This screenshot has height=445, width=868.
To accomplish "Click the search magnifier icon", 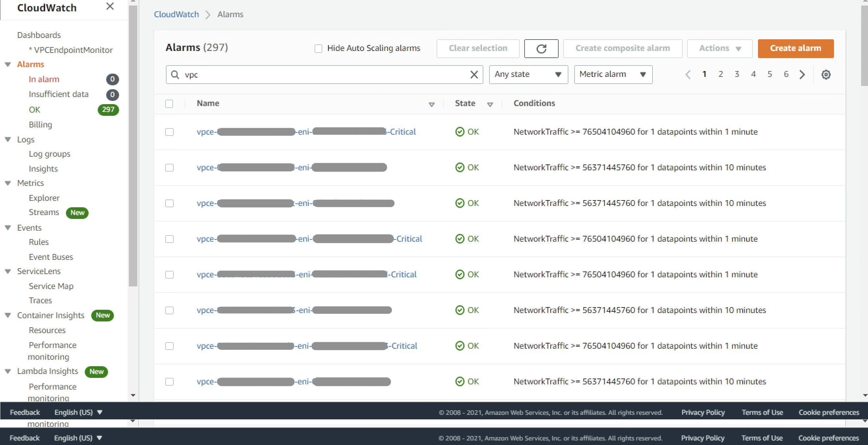I will (x=175, y=74).
